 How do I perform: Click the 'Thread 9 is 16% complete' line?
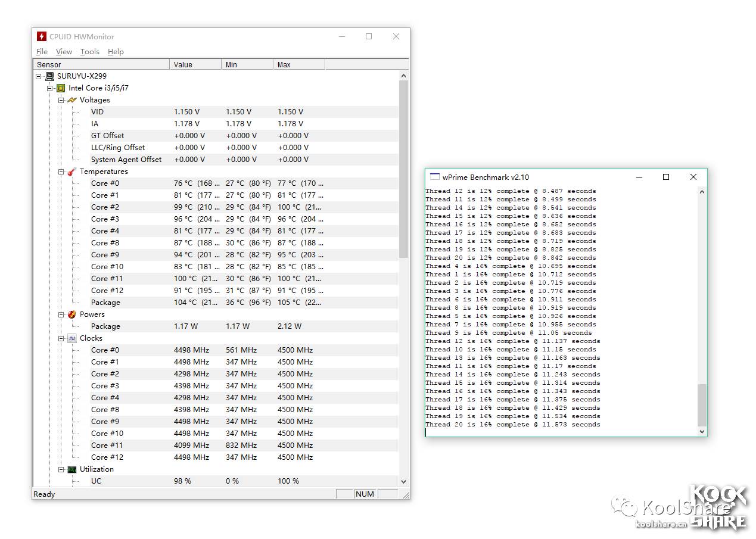click(x=509, y=333)
